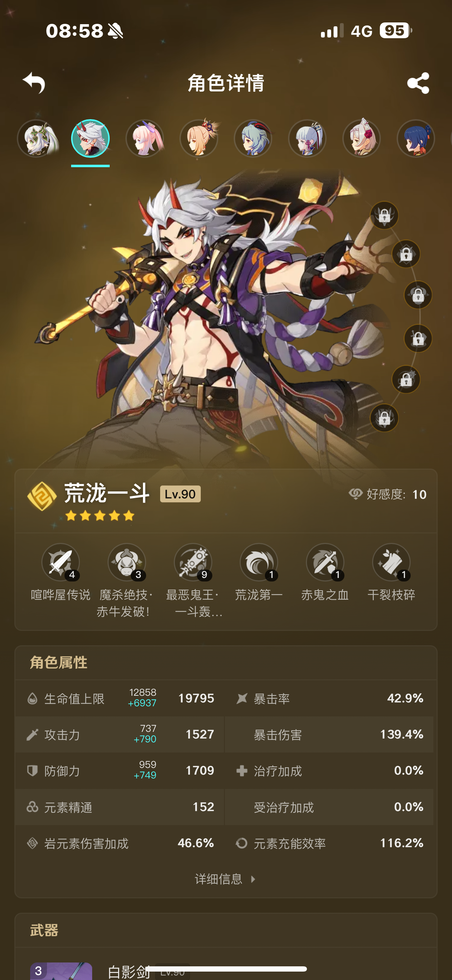Tap the bottom locked constellation icon
The height and width of the screenshot is (980, 452).
pyautogui.click(x=384, y=418)
